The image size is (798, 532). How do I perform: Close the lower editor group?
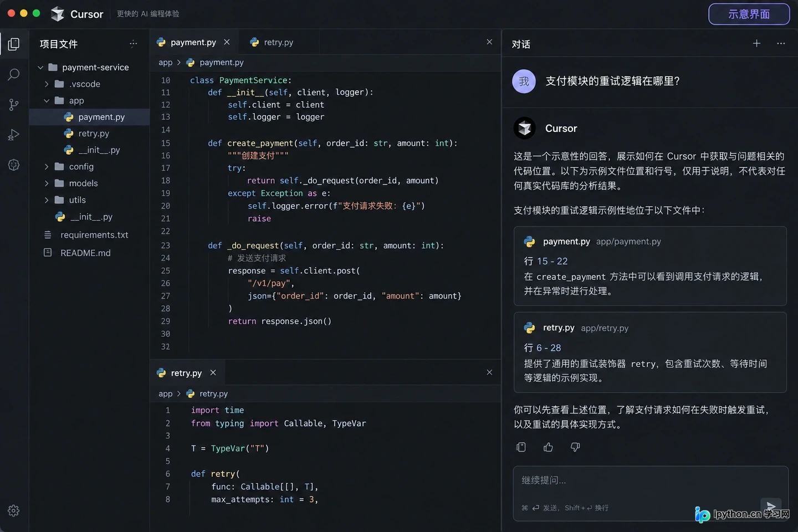(x=489, y=372)
